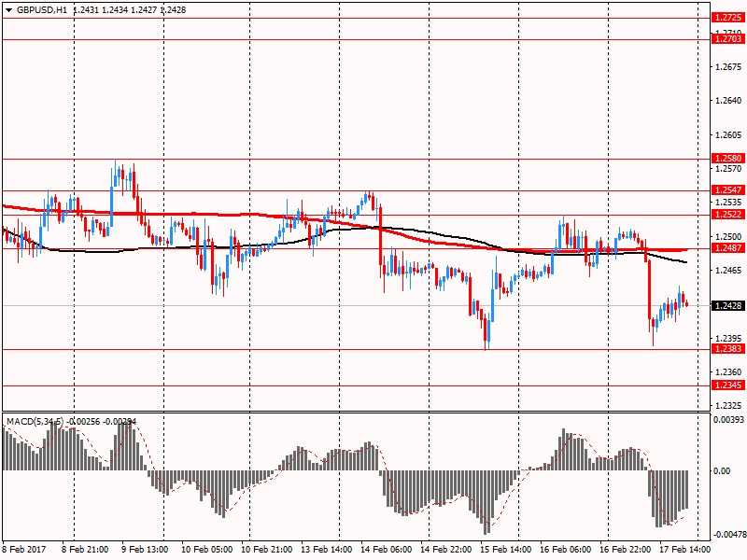Screen dimensions: 747x560
Task: Click the 1.2522 price level tag
Action: point(726,214)
